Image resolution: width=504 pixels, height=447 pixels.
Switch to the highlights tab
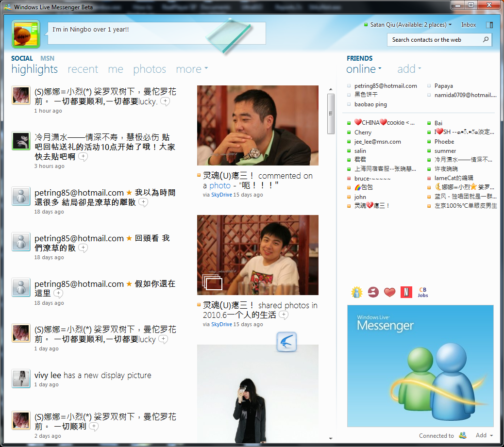pos(34,69)
